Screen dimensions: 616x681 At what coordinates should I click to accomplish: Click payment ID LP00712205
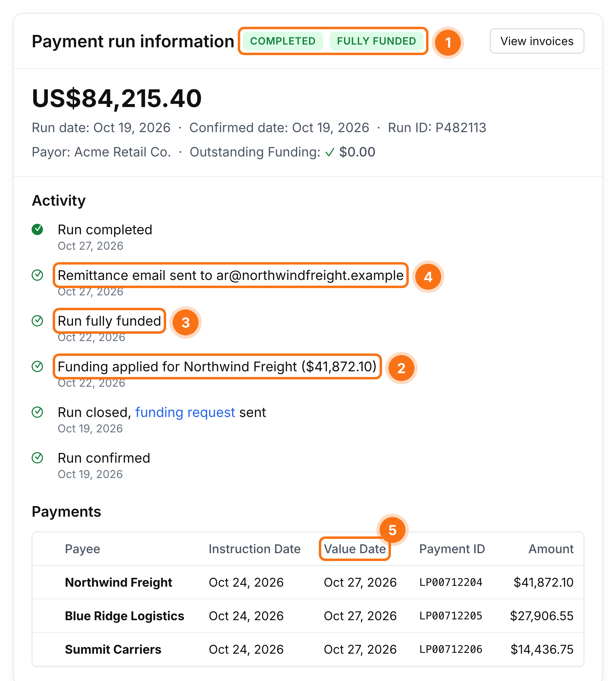point(451,616)
